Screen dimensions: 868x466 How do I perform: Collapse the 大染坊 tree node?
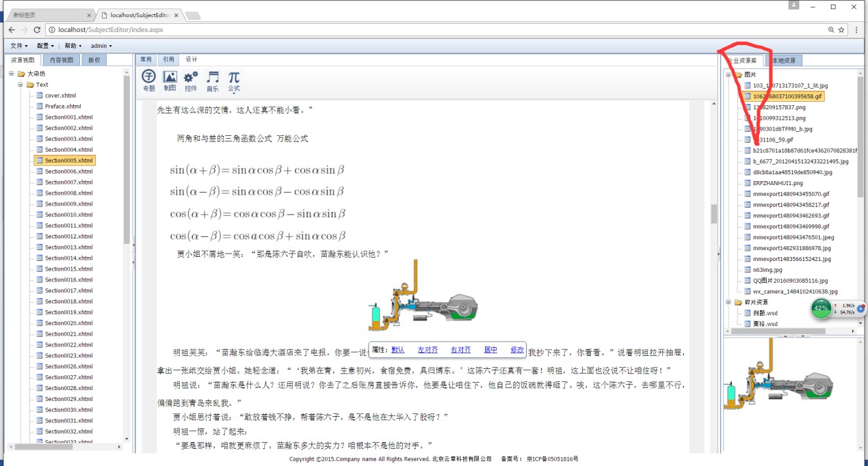(12, 74)
